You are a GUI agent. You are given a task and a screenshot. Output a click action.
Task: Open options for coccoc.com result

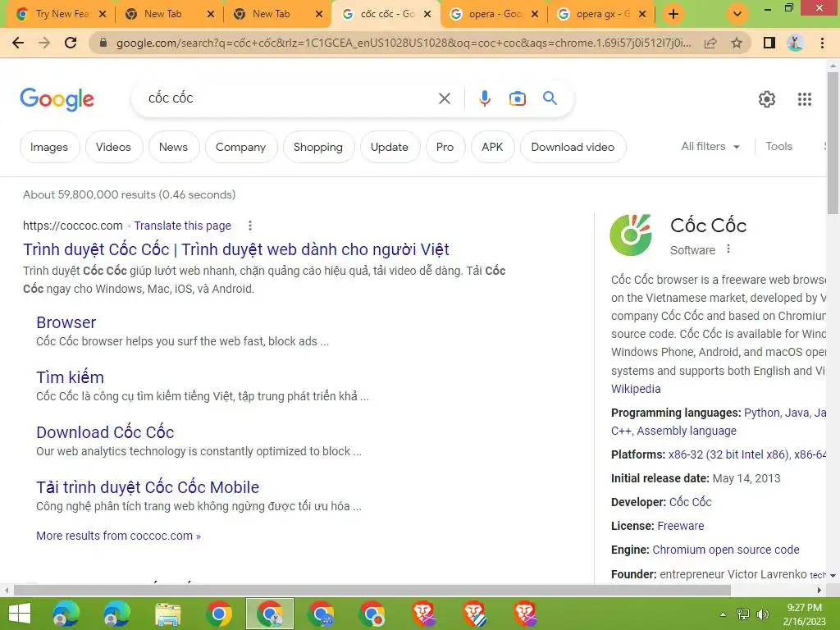[x=249, y=226]
